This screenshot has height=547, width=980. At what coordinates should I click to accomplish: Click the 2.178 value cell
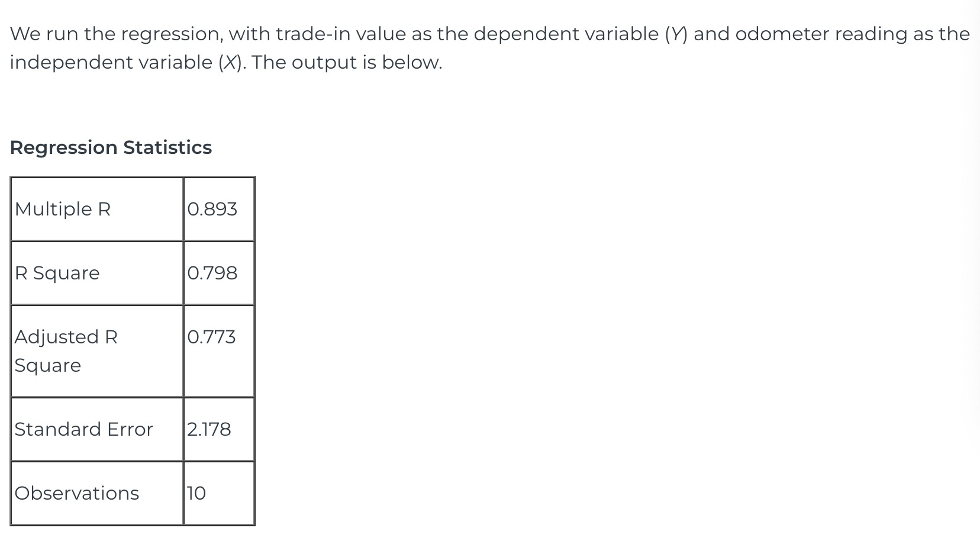pyautogui.click(x=219, y=429)
